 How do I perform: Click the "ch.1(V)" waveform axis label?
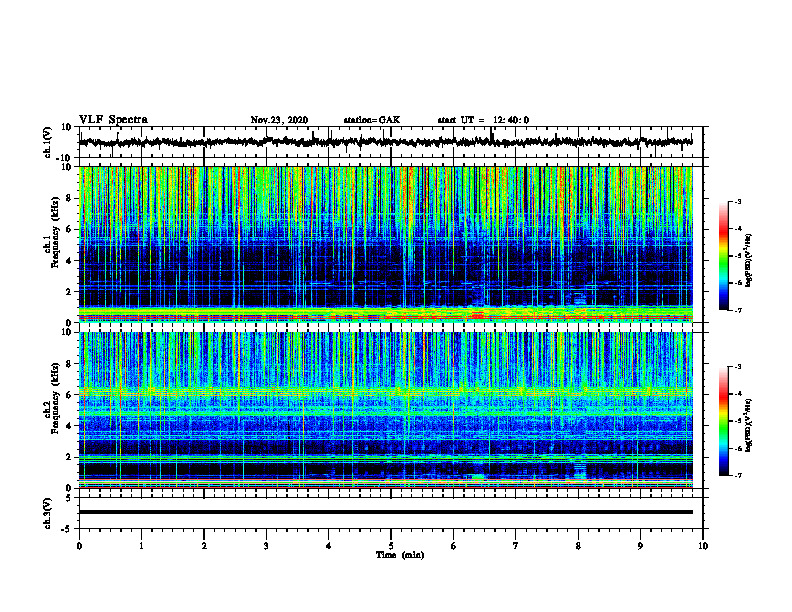pyautogui.click(x=47, y=142)
